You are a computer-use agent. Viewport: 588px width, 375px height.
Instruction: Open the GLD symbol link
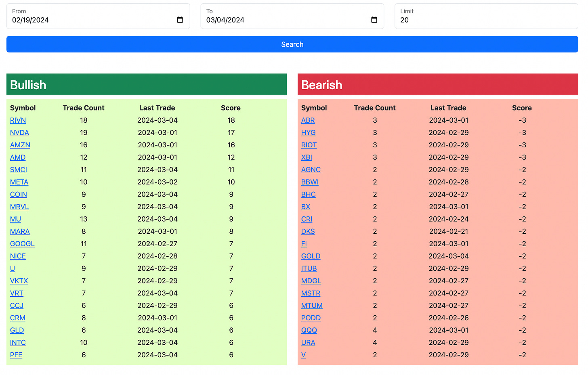point(17,330)
